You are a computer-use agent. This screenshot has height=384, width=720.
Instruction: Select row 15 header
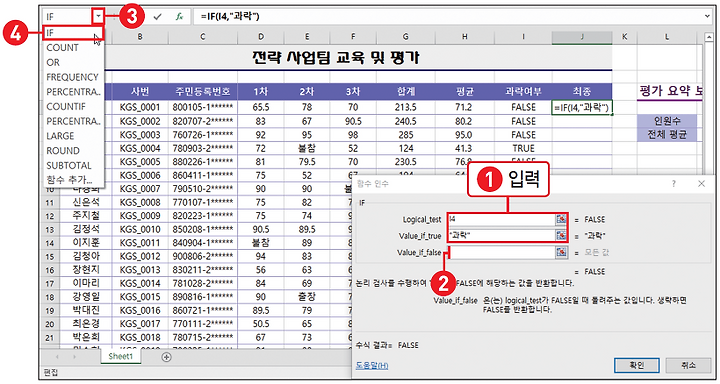click(x=50, y=257)
